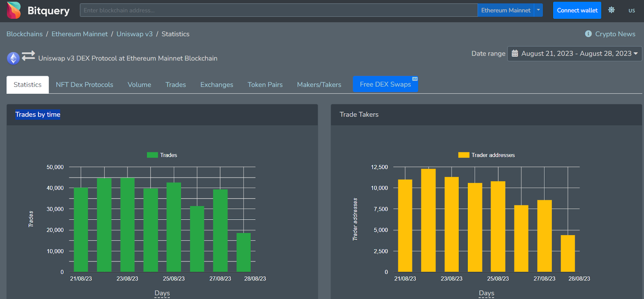
Task: Click the Days label under Trade Takers chart
Action: 487,293
